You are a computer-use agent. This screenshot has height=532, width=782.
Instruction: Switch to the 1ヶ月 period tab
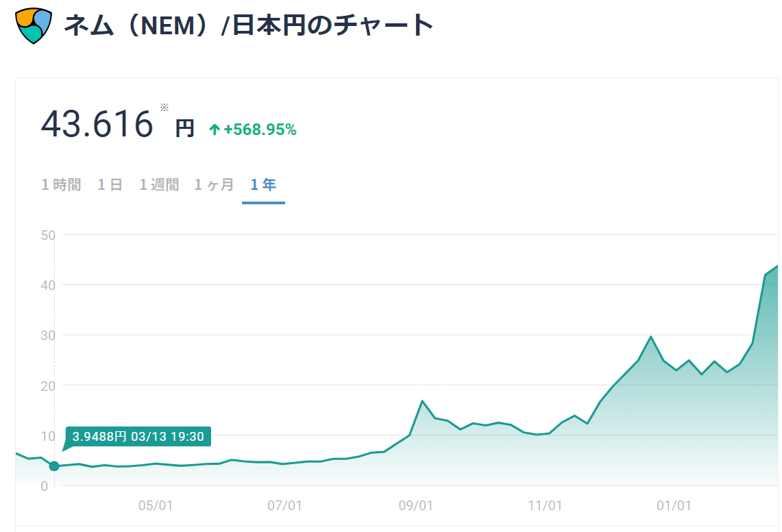tap(214, 184)
